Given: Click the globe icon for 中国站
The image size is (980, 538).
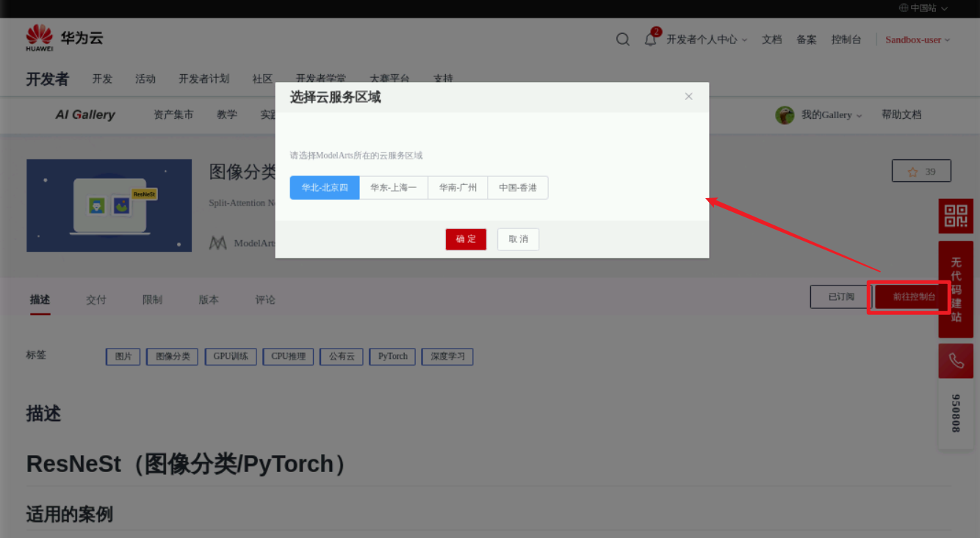Looking at the screenshot, I should 904,8.
